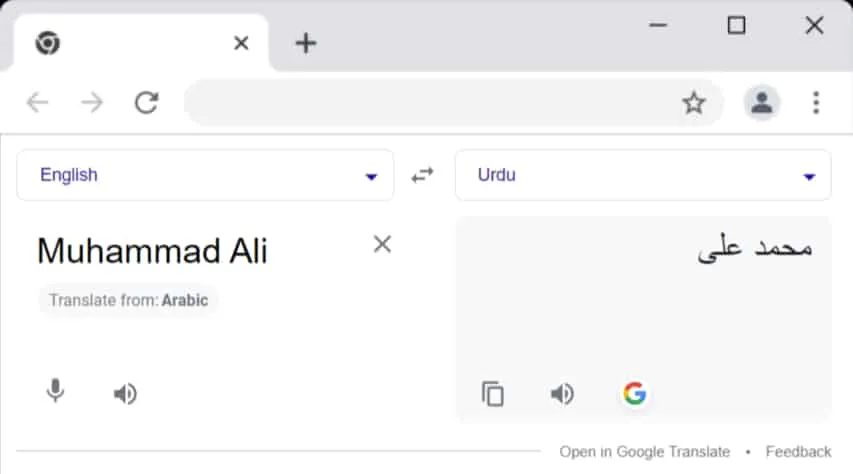Expand the Urdu target language dropdown
The width and height of the screenshot is (853, 474).
643,175
